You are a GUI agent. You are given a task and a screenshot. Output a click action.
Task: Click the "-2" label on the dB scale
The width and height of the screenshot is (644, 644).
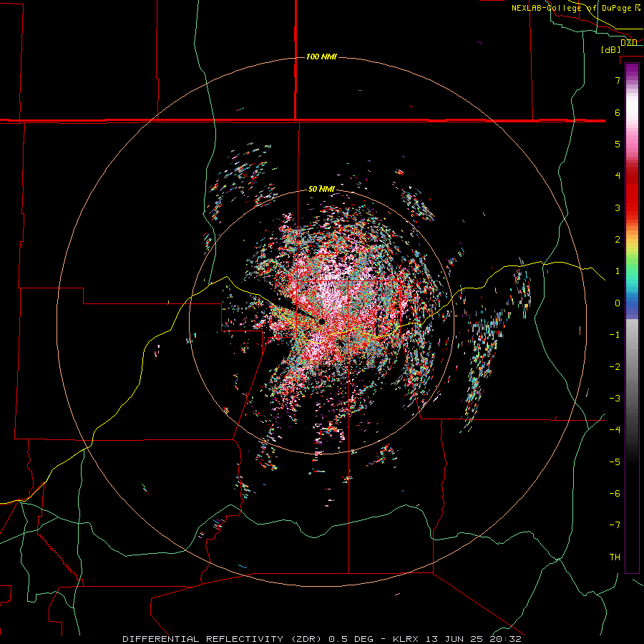point(615,366)
